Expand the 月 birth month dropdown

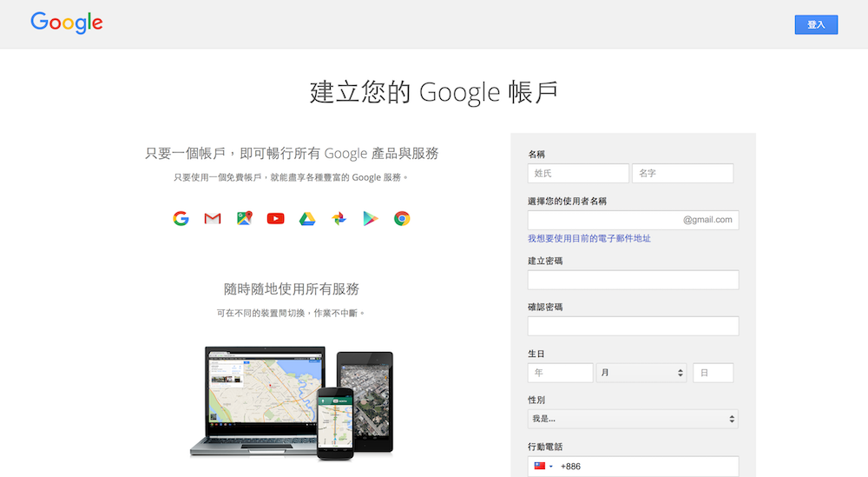pyautogui.click(x=641, y=373)
